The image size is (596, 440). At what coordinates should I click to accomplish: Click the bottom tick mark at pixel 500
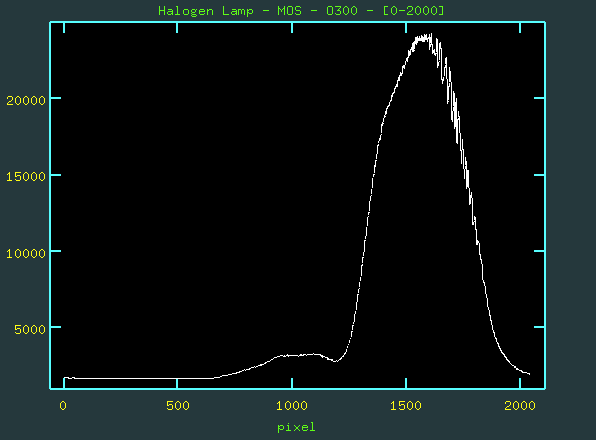pyautogui.click(x=177, y=383)
